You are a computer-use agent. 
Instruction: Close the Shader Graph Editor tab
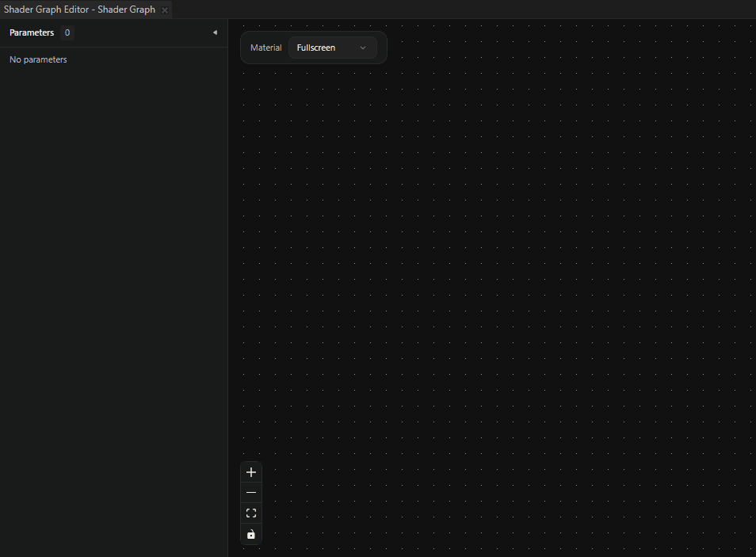(x=165, y=10)
